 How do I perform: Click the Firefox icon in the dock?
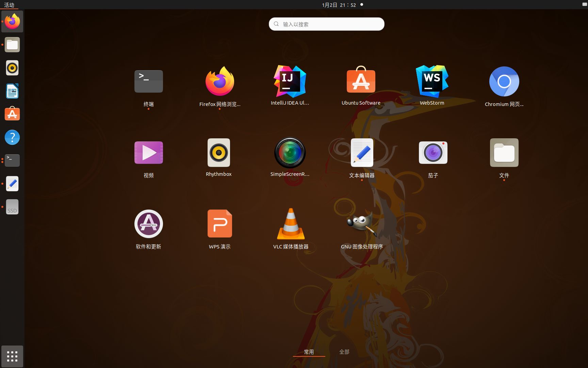tap(12, 21)
